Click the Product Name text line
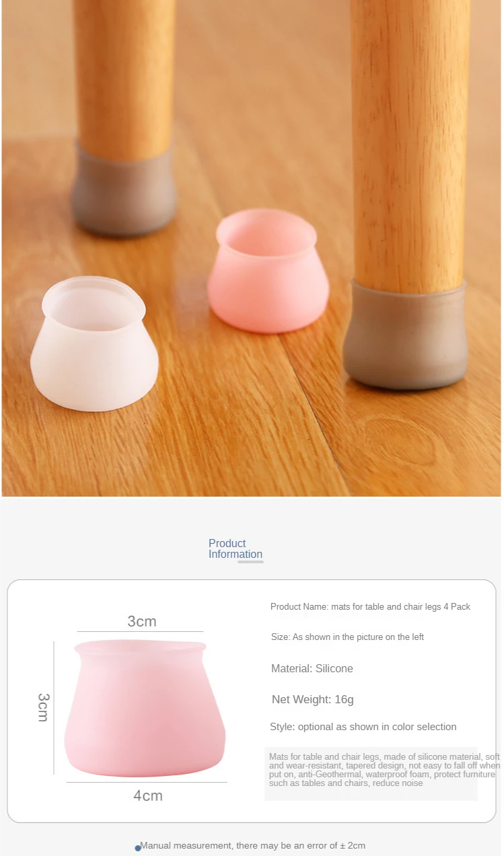504x856 pixels. [370, 606]
